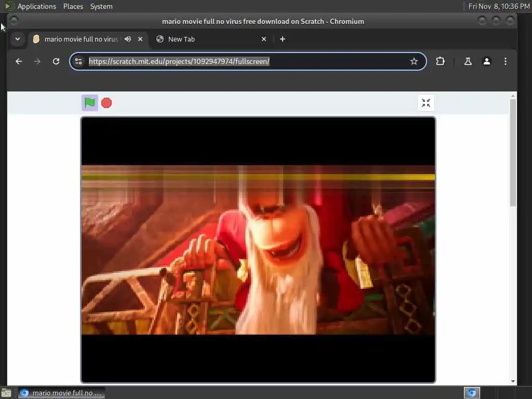
Task: Click the scrollbar up arrow
Action: click(x=513, y=96)
